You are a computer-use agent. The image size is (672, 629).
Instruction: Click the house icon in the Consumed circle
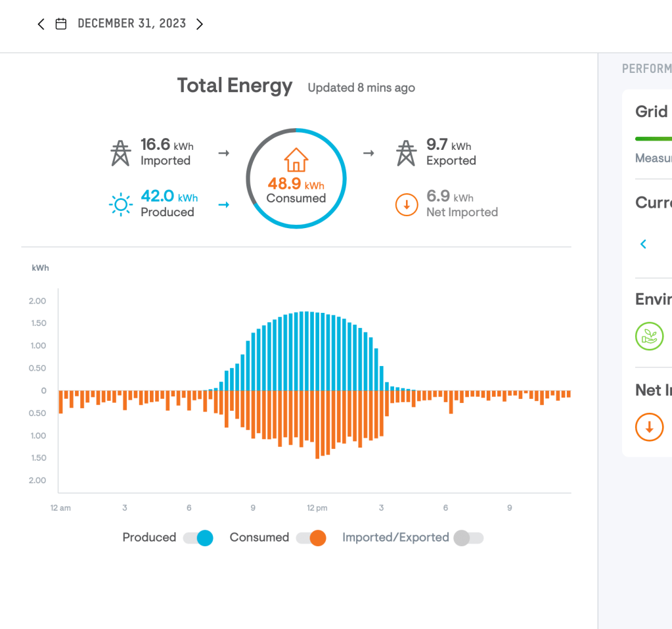[296, 160]
